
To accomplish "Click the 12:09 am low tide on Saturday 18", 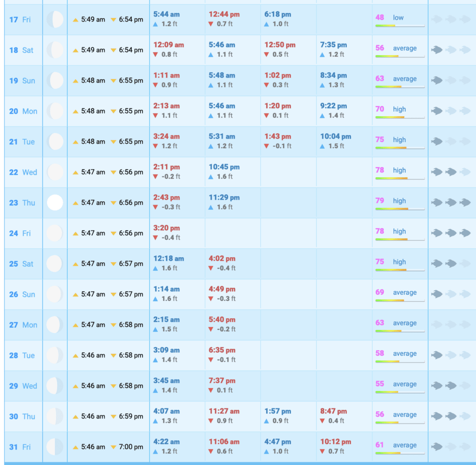I will [x=168, y=45].
